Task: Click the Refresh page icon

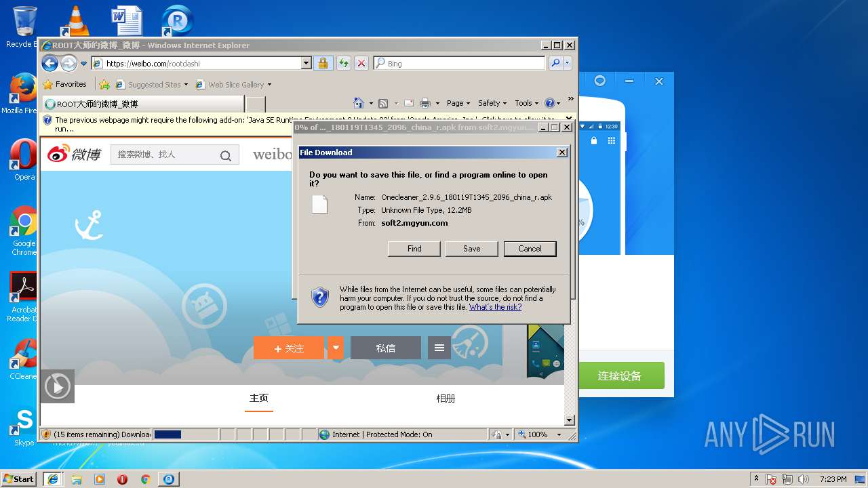Action: pos(344,63)
